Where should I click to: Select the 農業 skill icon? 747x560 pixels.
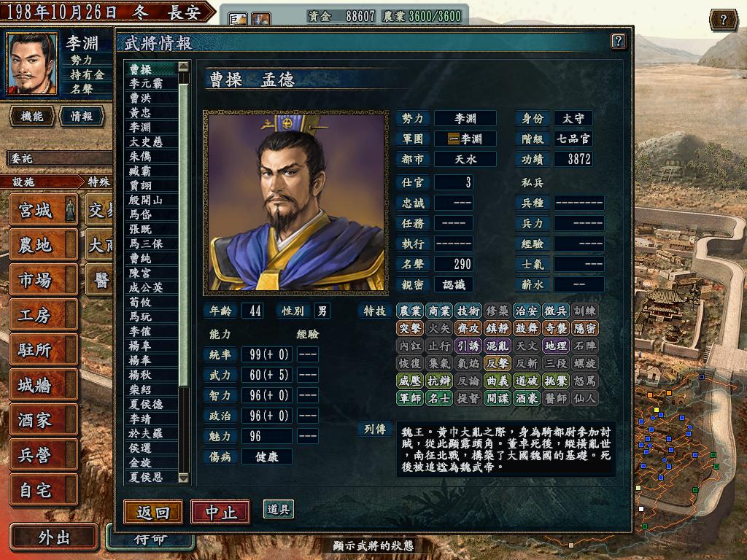click(x=410, y=311)
